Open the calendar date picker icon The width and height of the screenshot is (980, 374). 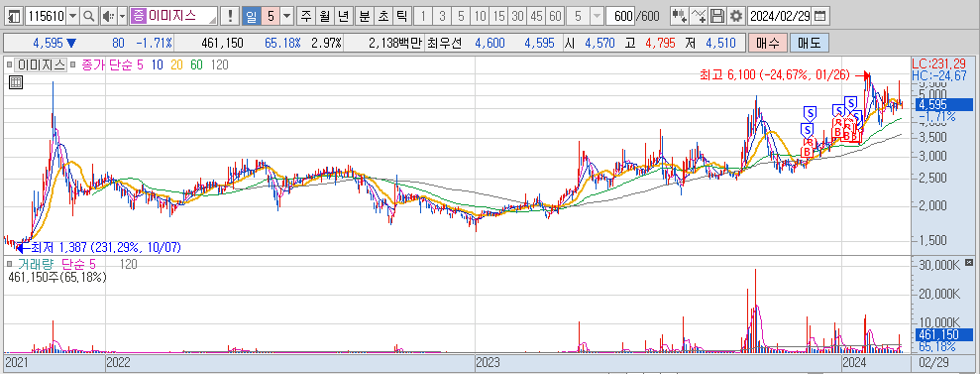point(819,16)
